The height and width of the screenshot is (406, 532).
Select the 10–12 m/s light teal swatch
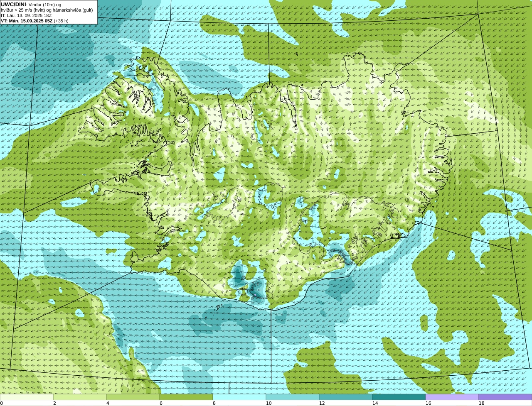point(293,397)
